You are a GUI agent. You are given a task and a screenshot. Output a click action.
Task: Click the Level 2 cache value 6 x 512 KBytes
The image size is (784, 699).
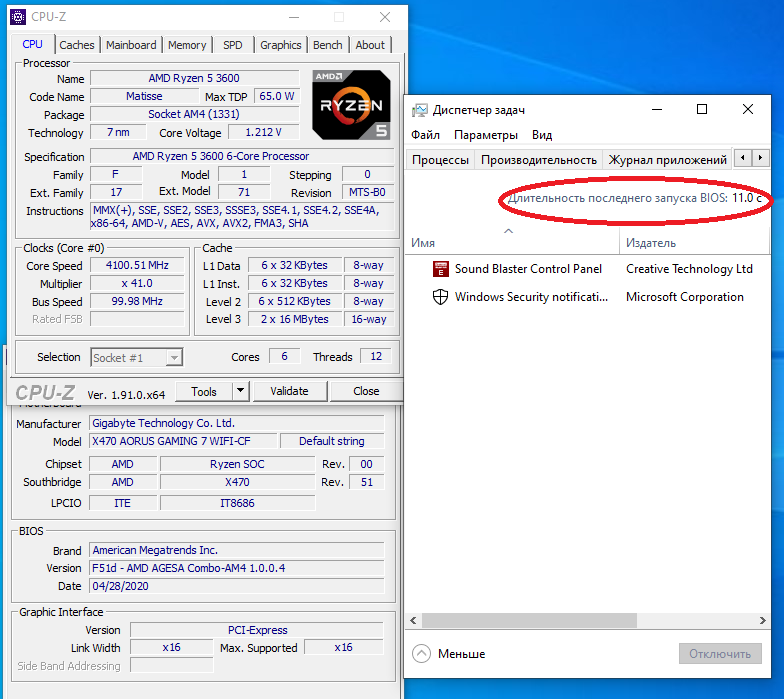pyautogui.click(x=295, y=302)
